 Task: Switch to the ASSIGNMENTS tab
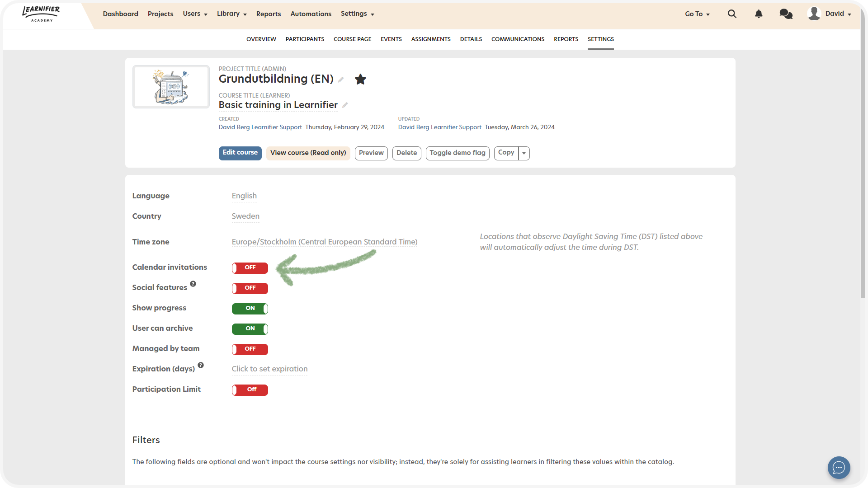(431, 39)
